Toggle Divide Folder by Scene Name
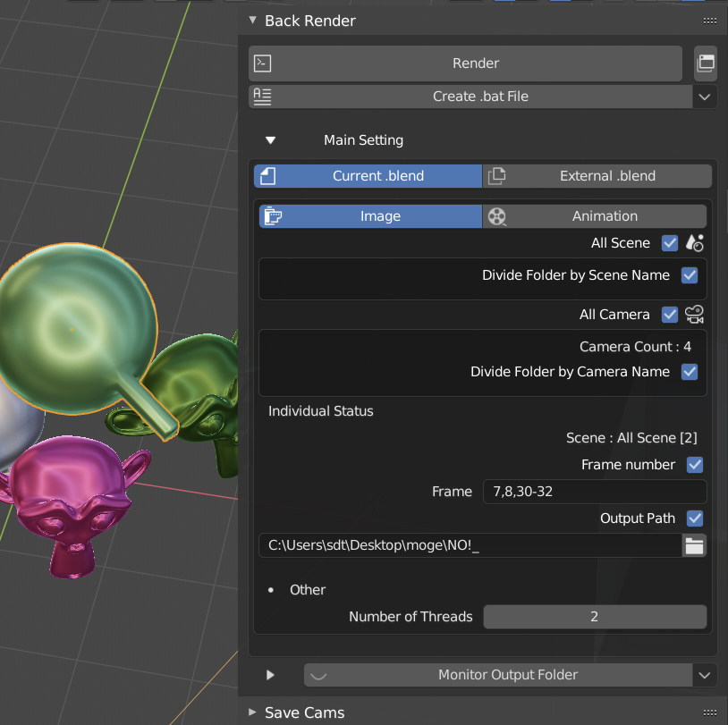This screenshot has height=725, width=728. (690, 275)
